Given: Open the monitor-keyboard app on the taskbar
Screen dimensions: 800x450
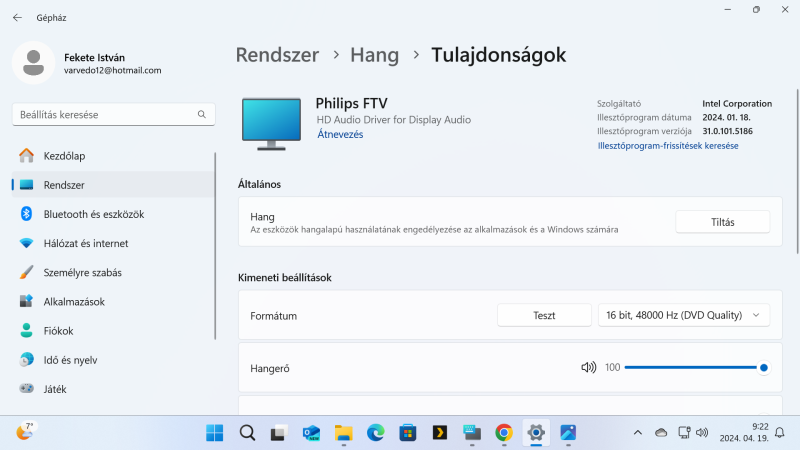Looking at the screenshot, I should [472, 433].
